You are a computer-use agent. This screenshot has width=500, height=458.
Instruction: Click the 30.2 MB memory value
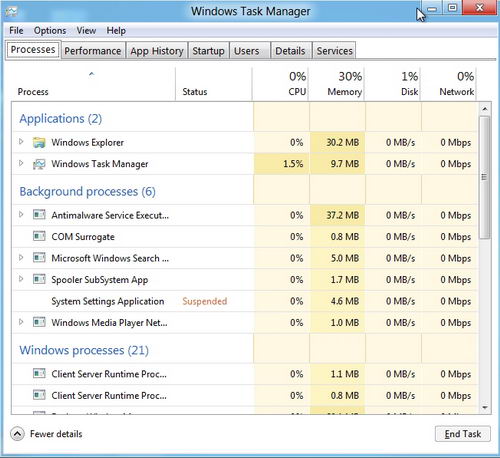pyautogui.click(x=343, y=142)
